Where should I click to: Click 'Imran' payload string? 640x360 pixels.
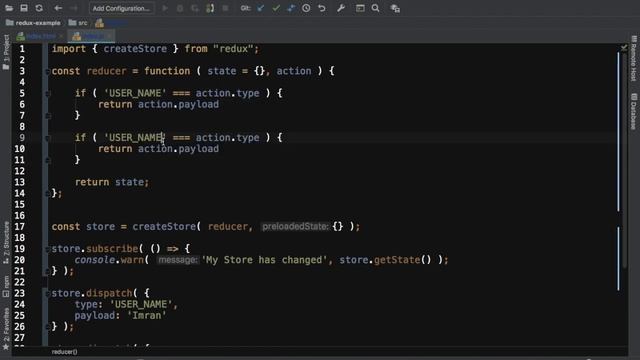click(147, 316)
